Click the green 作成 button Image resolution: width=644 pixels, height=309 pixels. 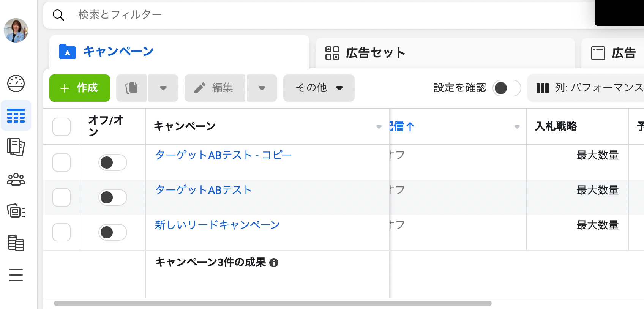[x=80, y=88]
